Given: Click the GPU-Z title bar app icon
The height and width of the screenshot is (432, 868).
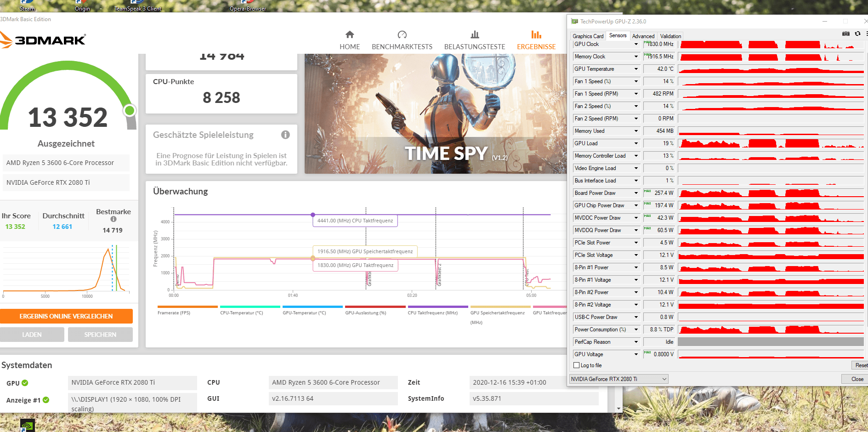Looking at the screenshot, I should click(574, 21).
